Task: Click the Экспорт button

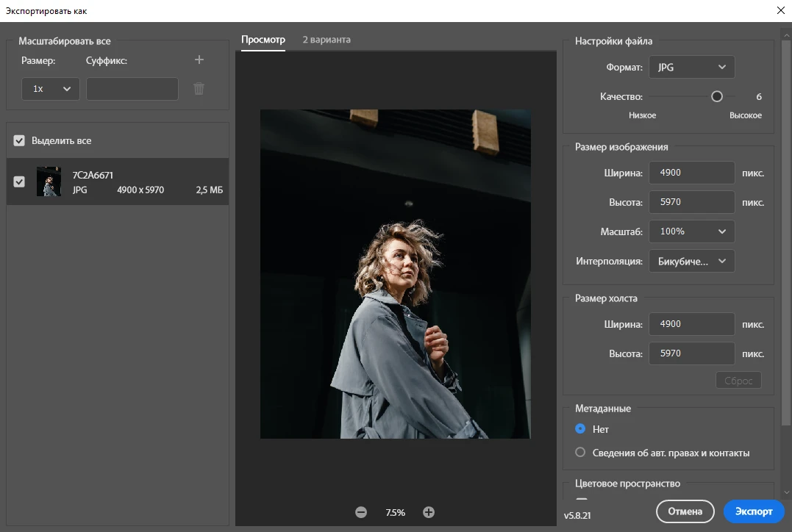Action: coord(754,511)
